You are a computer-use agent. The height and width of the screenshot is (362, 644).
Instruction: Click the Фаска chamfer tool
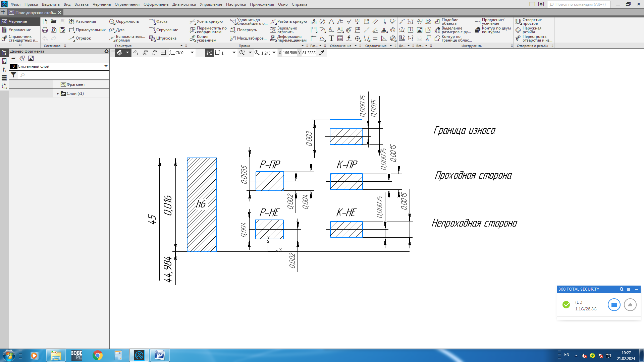click(158, 21)
